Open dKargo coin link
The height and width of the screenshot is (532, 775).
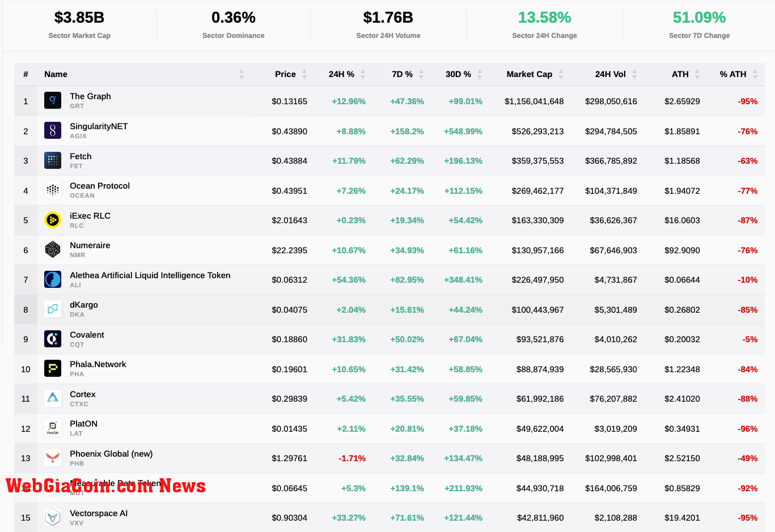pos(84,305)
